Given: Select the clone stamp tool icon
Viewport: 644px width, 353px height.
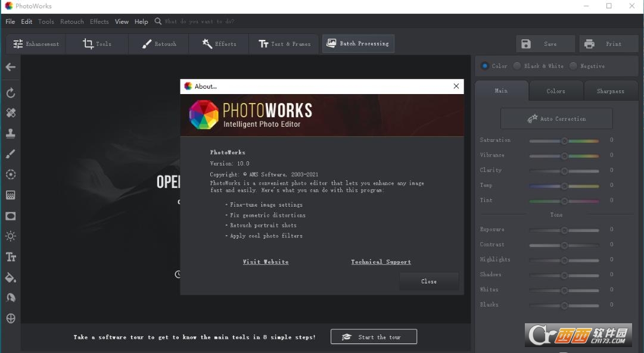Looking at the screenshot, I should [11, 133].
